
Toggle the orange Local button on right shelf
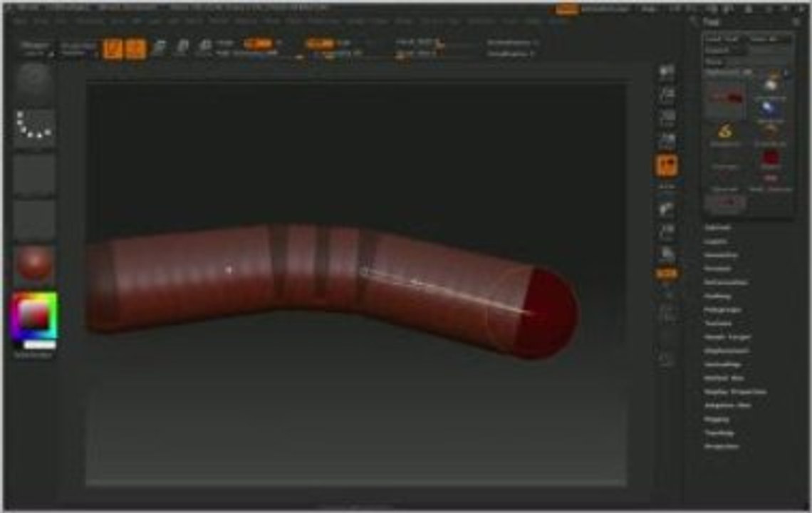[667, 165]
